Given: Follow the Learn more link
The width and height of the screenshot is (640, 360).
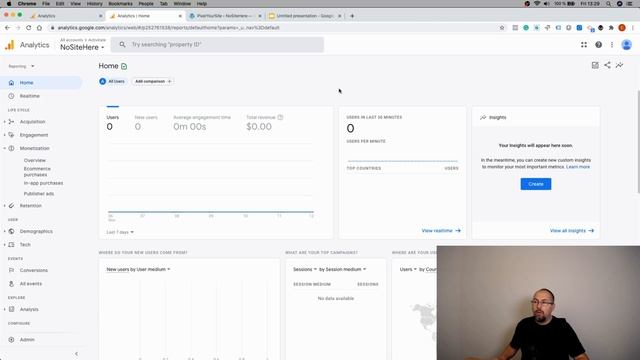Looking at the screenshot, I should [x=578, y=167].
